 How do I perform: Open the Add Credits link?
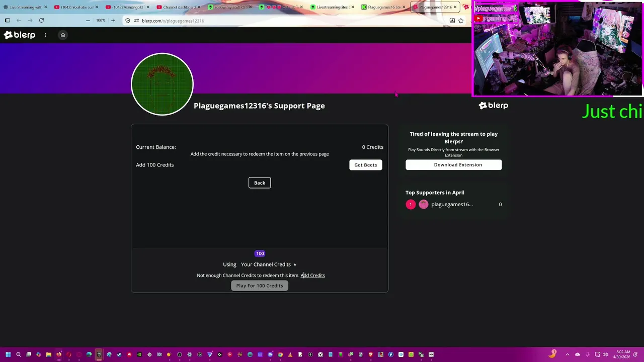(x=313, y=276)
